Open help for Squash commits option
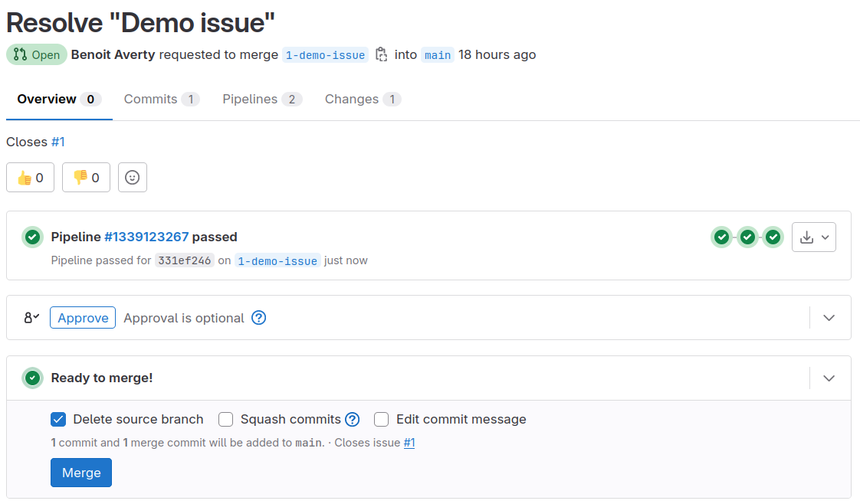This screenshot has width=860, height=504. (352, 419)
